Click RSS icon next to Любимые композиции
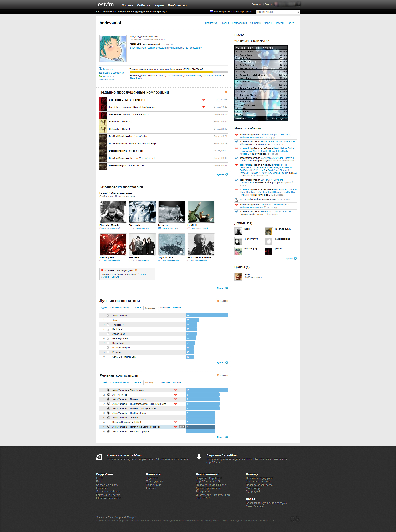This screenshot has height=532, width=396. [x=136, y=270]
